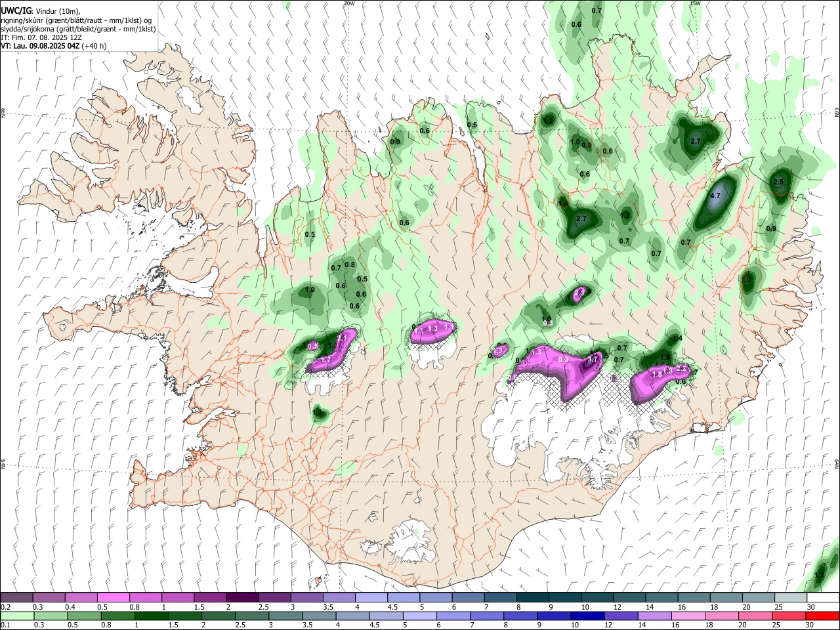Click the dusky purple 0.2 snow legend swatch
The image size is (840, 630).
coord(16,597)
